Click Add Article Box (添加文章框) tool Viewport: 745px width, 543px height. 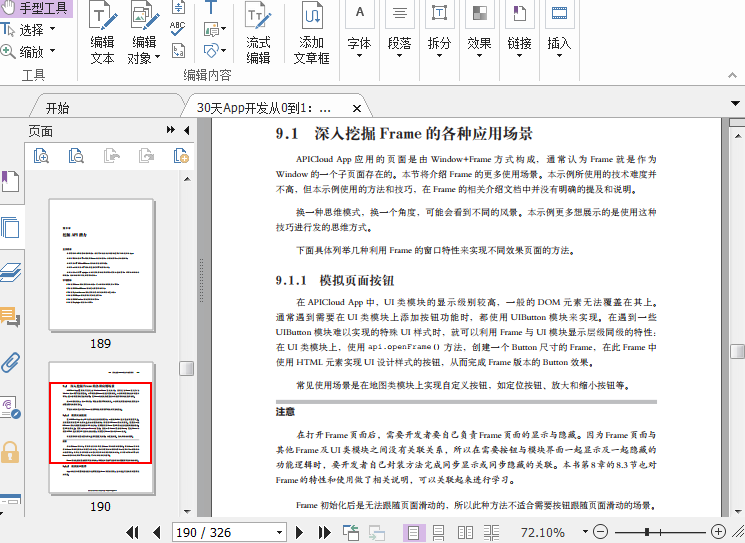tap(311, 33)
